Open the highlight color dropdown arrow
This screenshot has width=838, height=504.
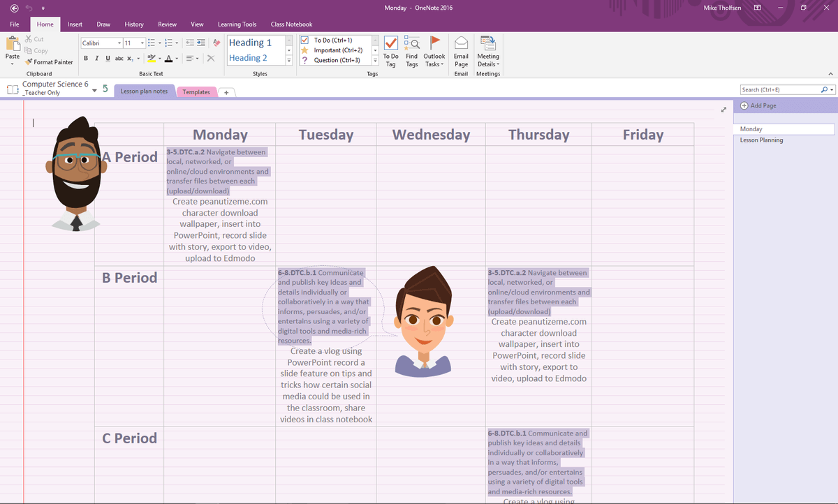click(159, 59)
